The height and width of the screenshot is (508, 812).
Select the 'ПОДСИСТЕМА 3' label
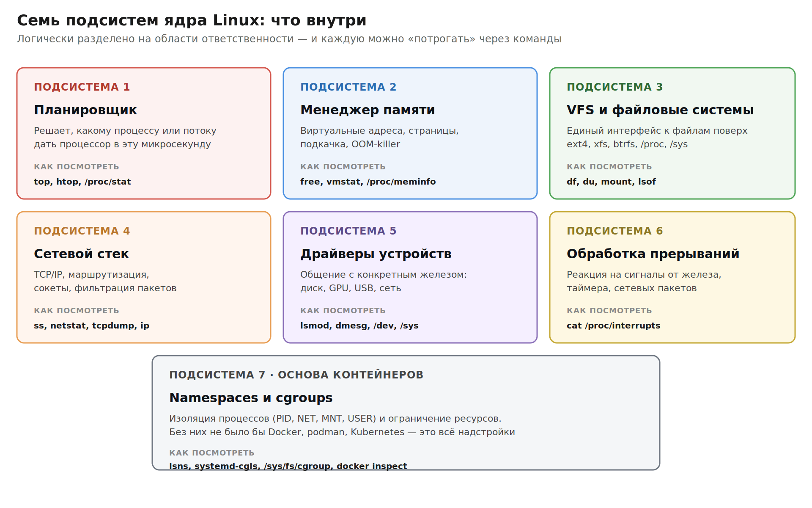614,87
